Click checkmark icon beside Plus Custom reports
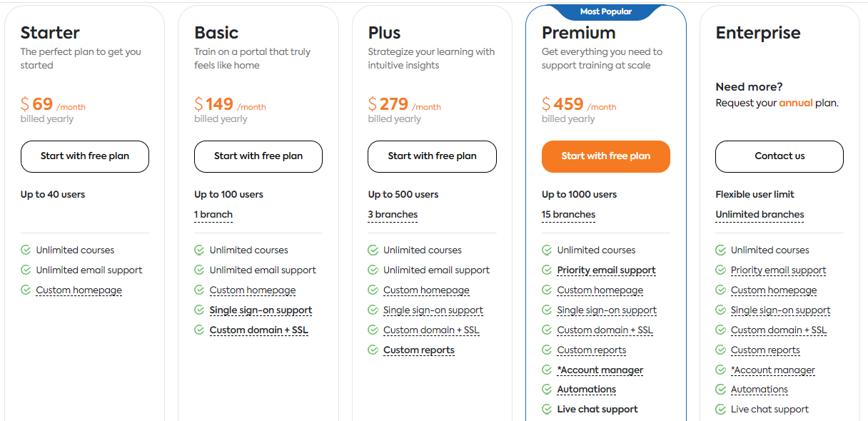 point(373,350)
